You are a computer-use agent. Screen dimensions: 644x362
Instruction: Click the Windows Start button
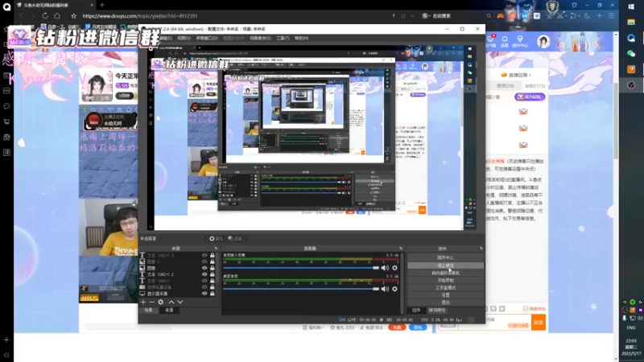point(631,6)
